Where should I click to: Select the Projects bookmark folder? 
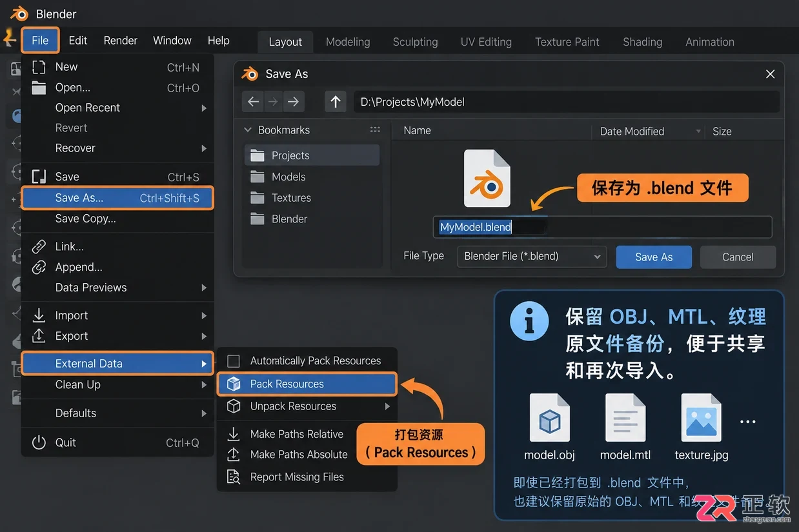tap(312, 155)
